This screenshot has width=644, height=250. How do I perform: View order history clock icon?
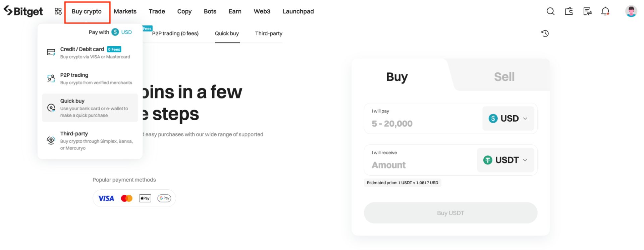coord(545,34)
